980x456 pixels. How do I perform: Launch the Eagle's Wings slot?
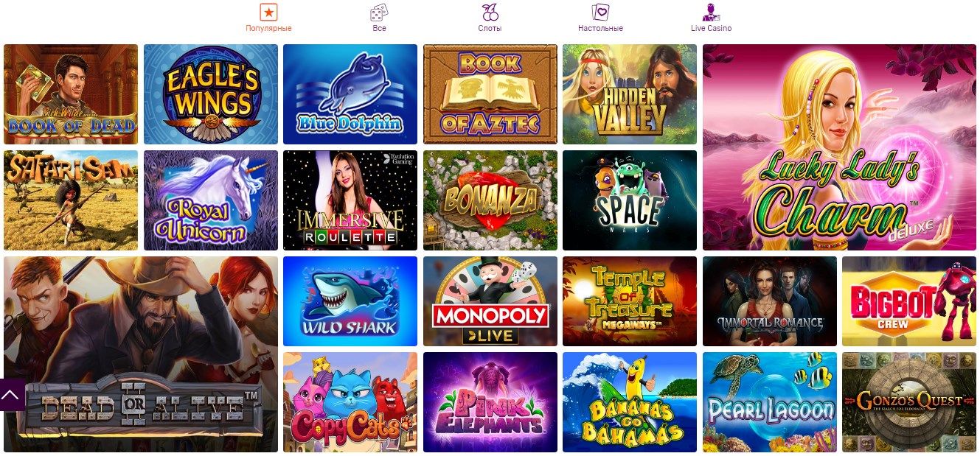[211, 94]
